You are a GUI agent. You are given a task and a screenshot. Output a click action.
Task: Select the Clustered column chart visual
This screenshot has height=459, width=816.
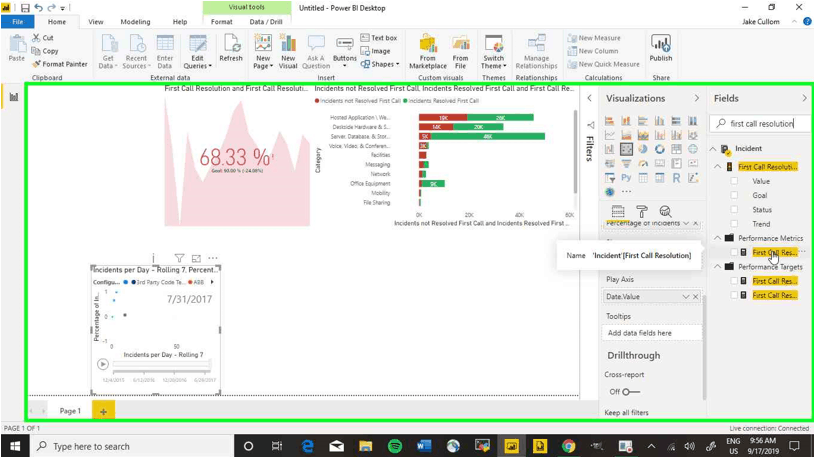tap(659, 121)
